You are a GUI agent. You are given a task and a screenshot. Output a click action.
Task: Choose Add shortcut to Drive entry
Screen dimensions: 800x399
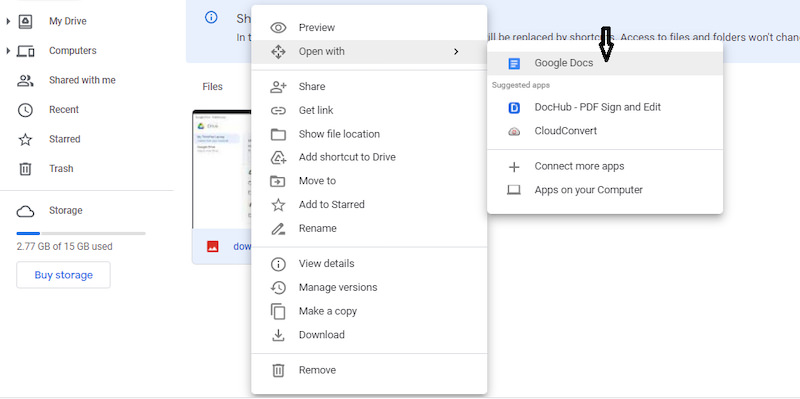(369, 158)
